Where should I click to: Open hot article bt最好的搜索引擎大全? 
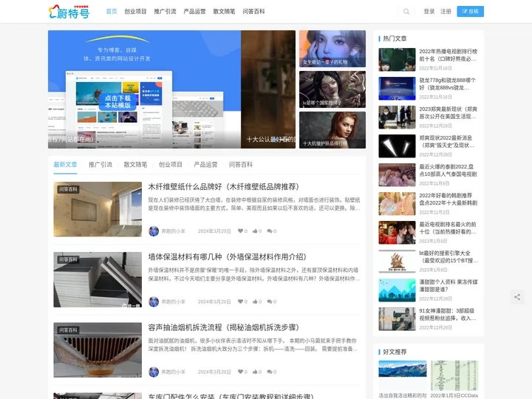[448, 257]
